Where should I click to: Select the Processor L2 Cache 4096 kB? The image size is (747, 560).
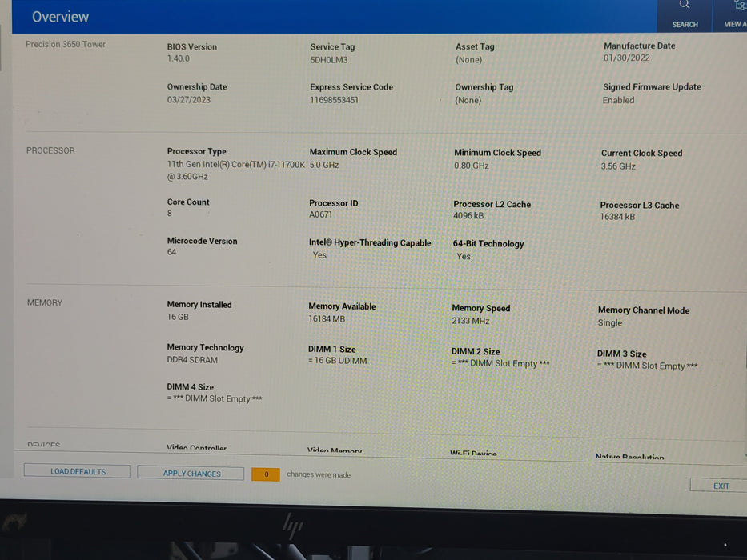pos(468,216)
